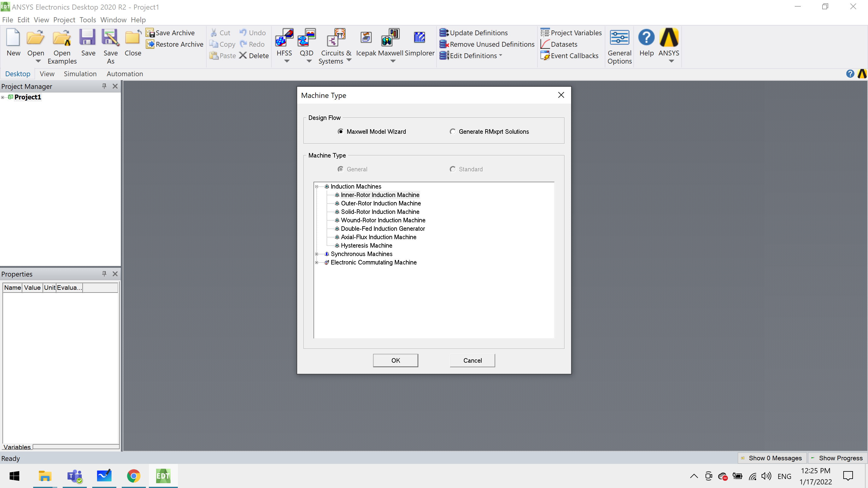Open the Project menu

(x=64, y=20)
